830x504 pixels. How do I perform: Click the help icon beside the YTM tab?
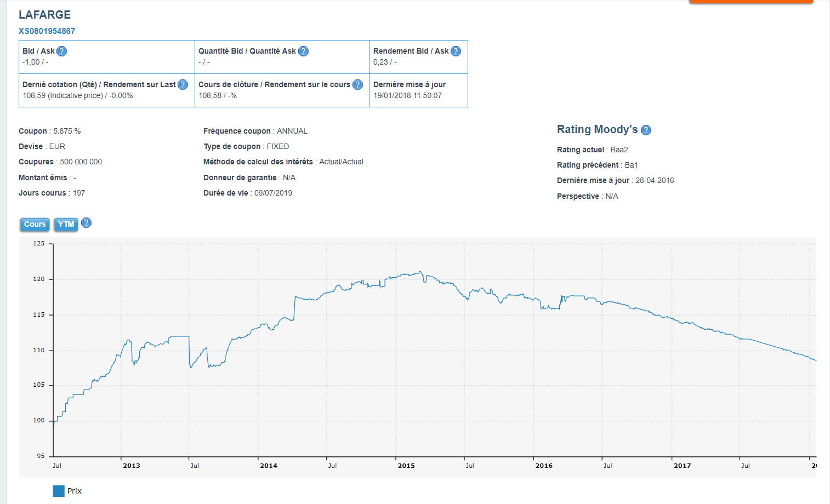click(86, 223)
